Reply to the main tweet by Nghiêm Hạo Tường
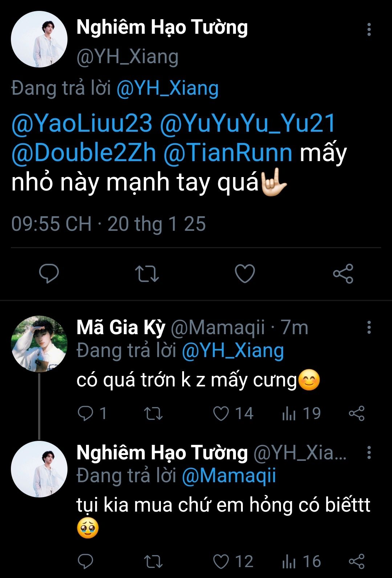392x578 pixels. [x=49, y=274]
